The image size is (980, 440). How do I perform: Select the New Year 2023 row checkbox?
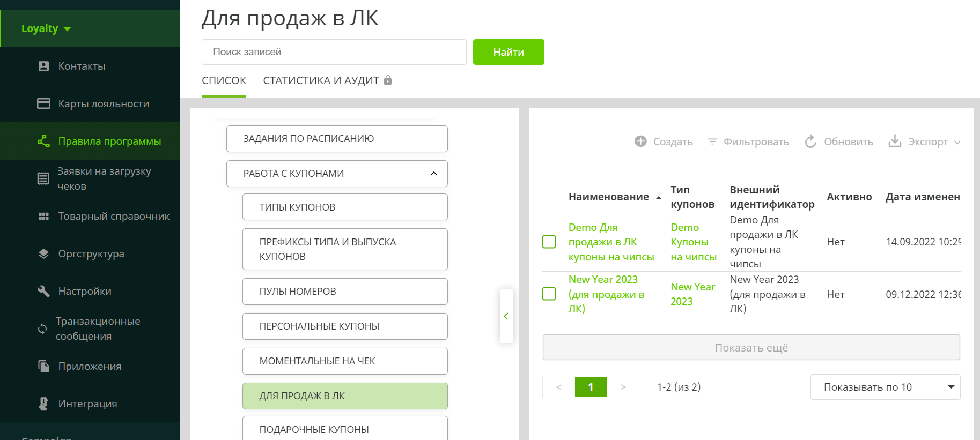[x=549, y=294]
